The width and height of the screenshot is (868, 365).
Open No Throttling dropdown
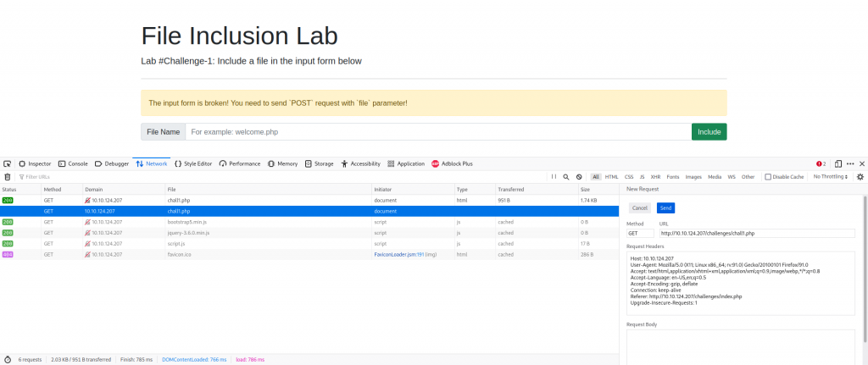(830, 177)
